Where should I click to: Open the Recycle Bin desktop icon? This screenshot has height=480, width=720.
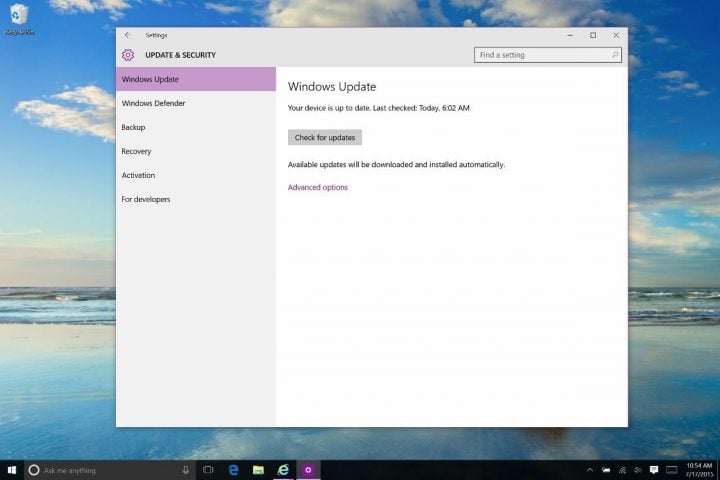(19, 19)
